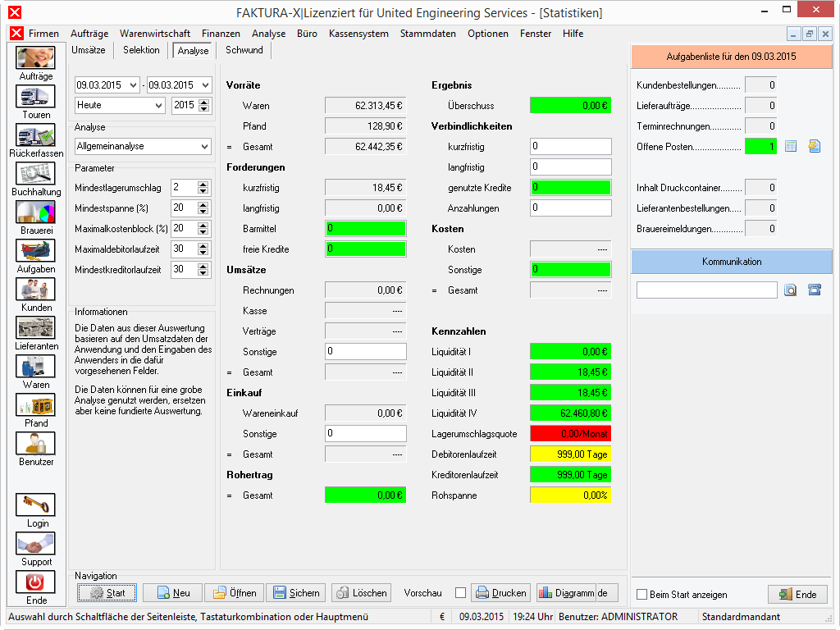Click the Kommunikation search icon
The width and height of the screenshot is (840, 630).
pos(791,290)
